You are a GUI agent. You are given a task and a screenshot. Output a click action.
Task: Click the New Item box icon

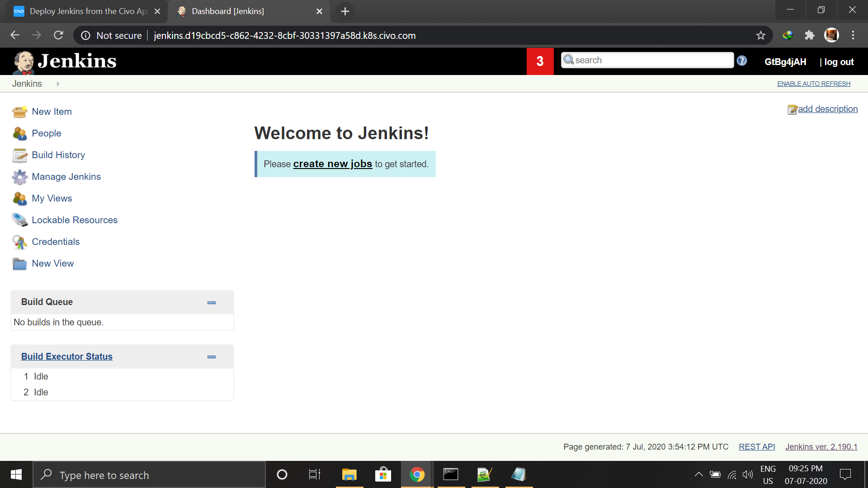coord(19,112)
